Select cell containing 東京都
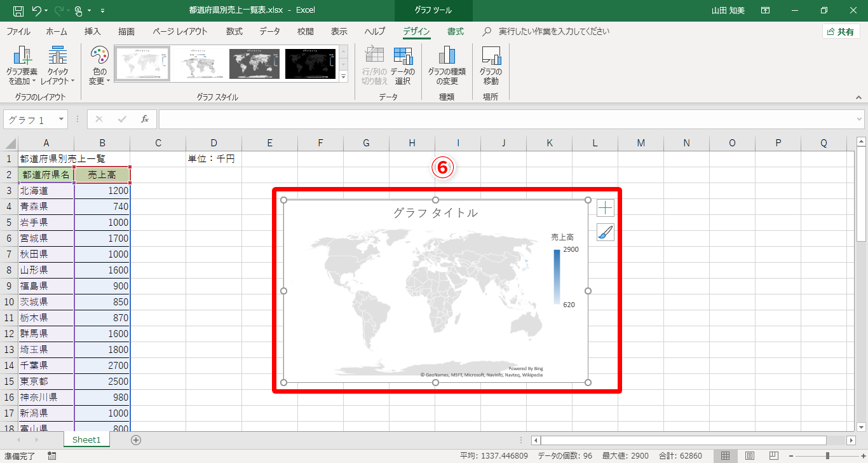This screenshot has width=868, height=463. coord(46,382)
